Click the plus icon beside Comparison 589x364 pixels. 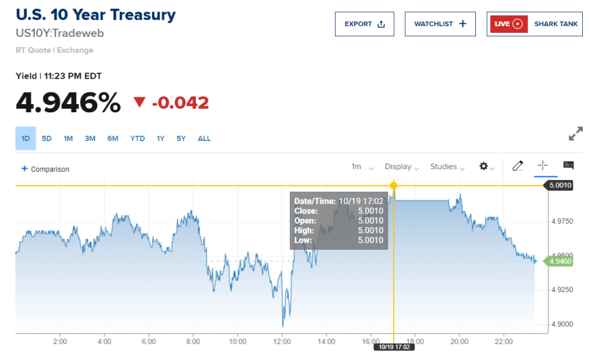(x=25, y=168)
